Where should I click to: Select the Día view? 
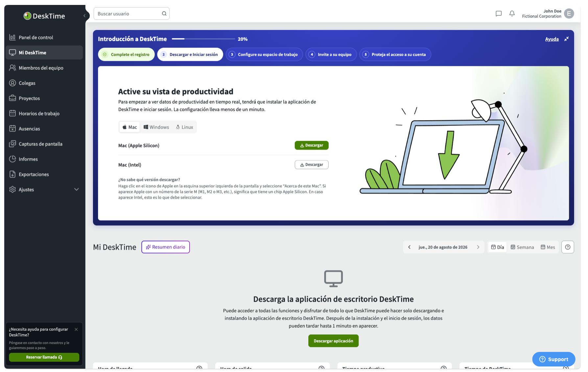click(x=497, y=247)
